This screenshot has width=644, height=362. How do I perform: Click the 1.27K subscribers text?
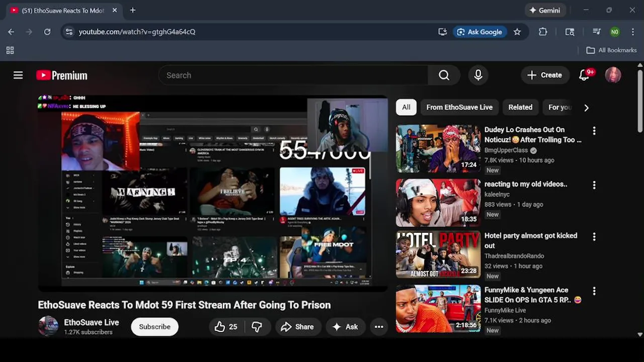88,332
